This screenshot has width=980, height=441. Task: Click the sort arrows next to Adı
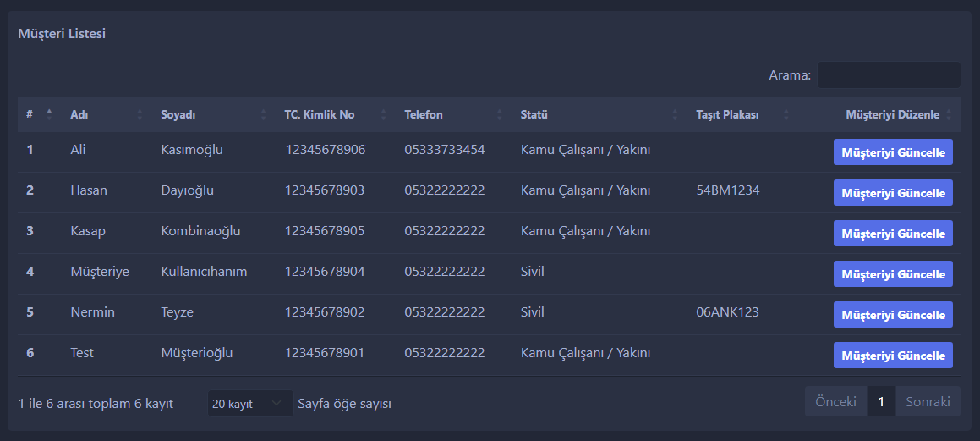click(x=140, y=114)
